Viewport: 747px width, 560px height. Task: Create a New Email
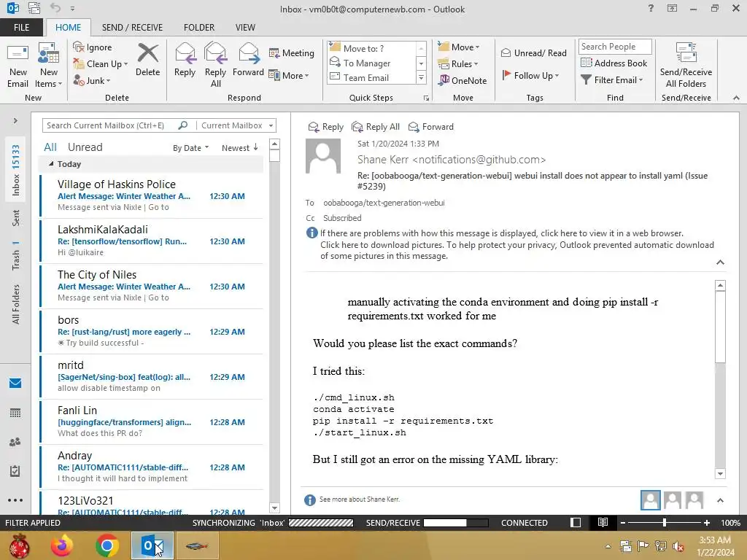[x=18, y=66]
